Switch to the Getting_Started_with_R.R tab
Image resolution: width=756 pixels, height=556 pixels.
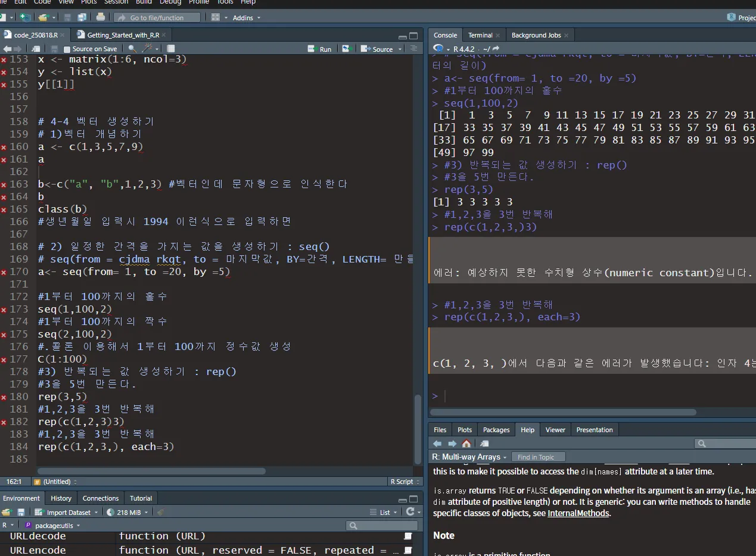(123, 35)
